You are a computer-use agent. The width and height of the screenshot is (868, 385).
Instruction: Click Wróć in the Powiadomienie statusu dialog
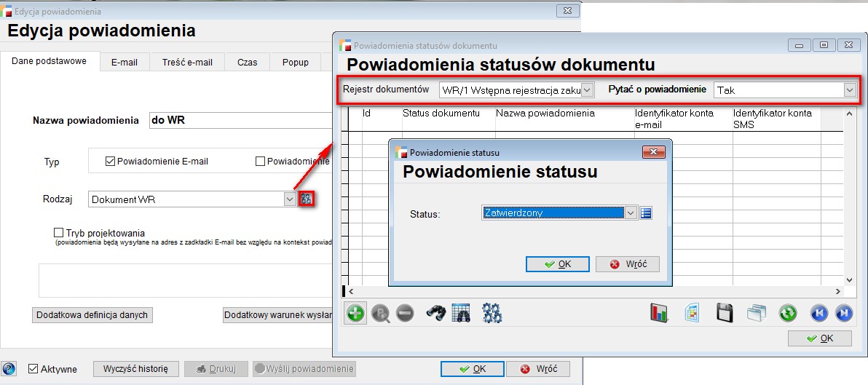click(627, 264)
